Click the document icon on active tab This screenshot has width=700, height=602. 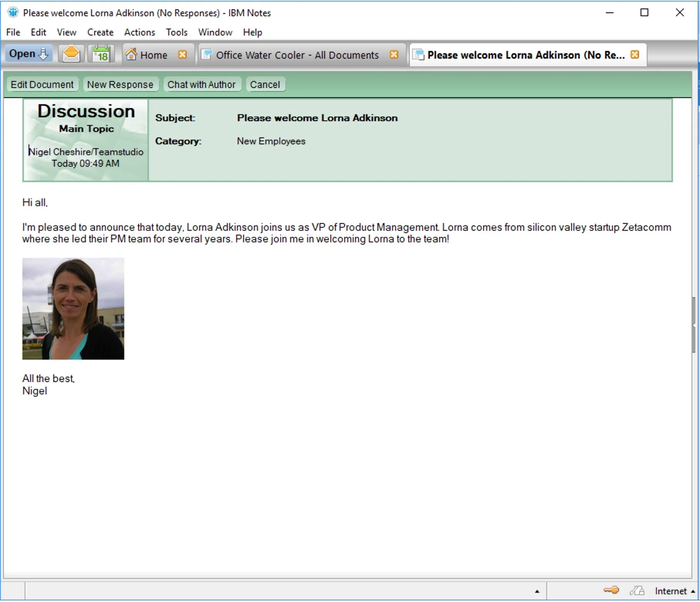(418, 55)
